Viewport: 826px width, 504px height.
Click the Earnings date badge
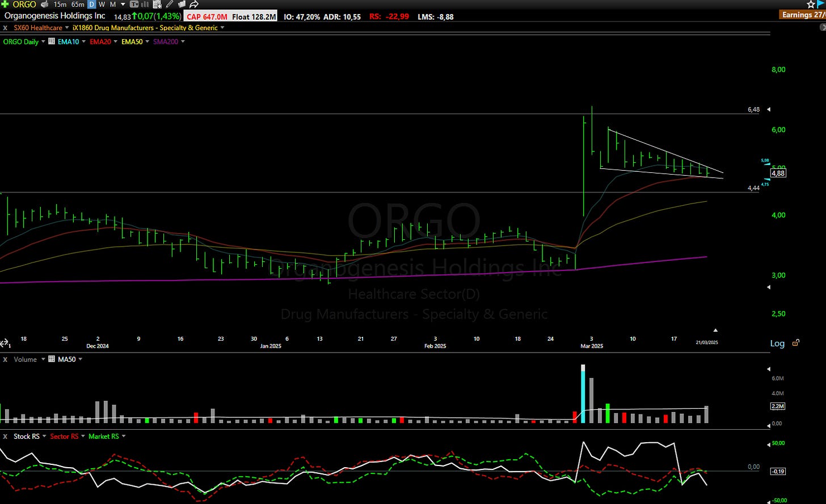click(803, 15)
